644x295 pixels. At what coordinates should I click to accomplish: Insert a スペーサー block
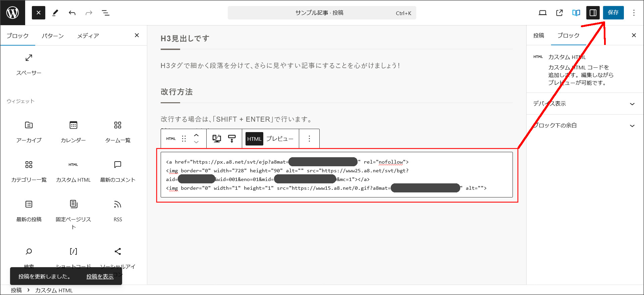pos(29,64)
